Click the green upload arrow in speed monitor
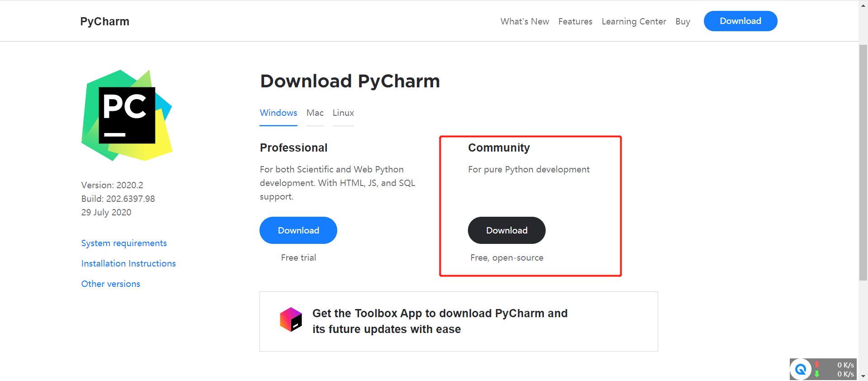 (x=817, y=374)
